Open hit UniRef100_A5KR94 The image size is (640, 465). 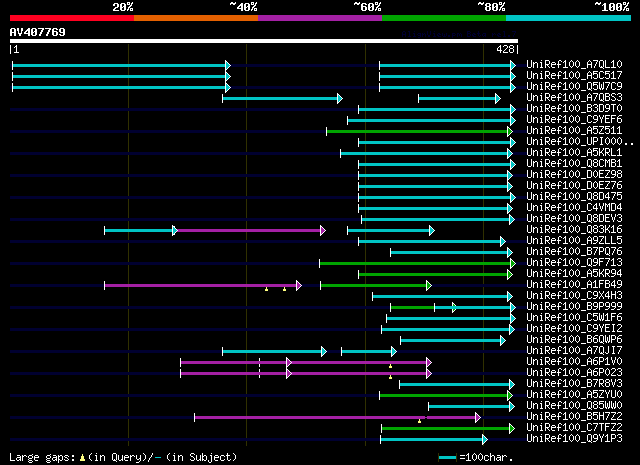574,274
